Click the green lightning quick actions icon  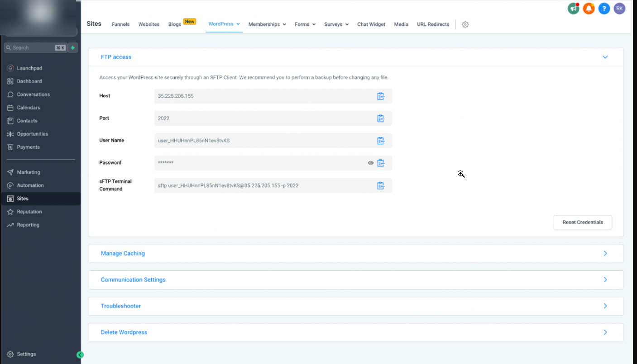[73, 48]
